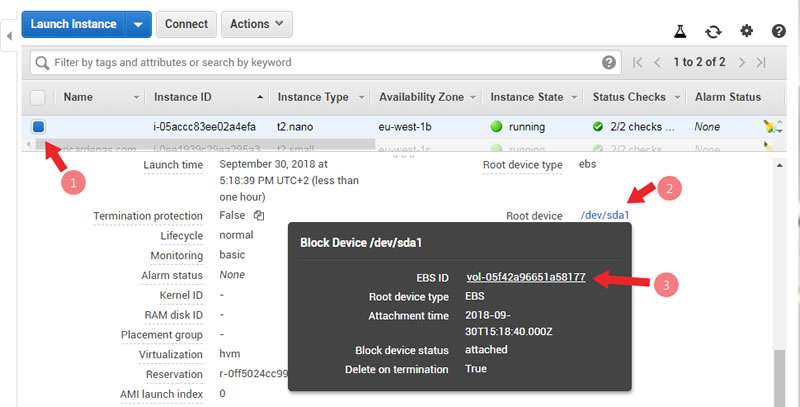This screenshot has width=800, height=407.
Task: Click the t2.nano instance type cell
Action: tap(295, 126)
